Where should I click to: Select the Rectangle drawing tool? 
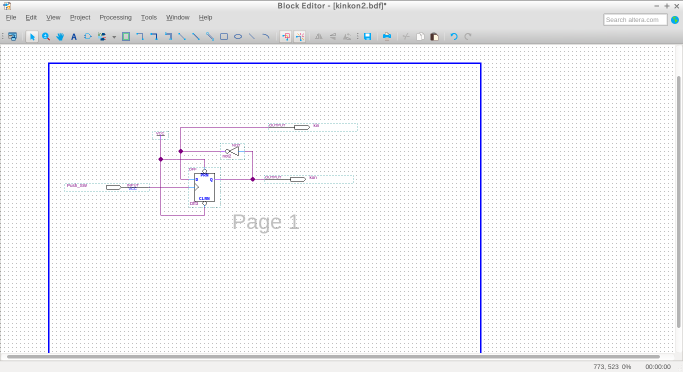(x=224, y=37)
